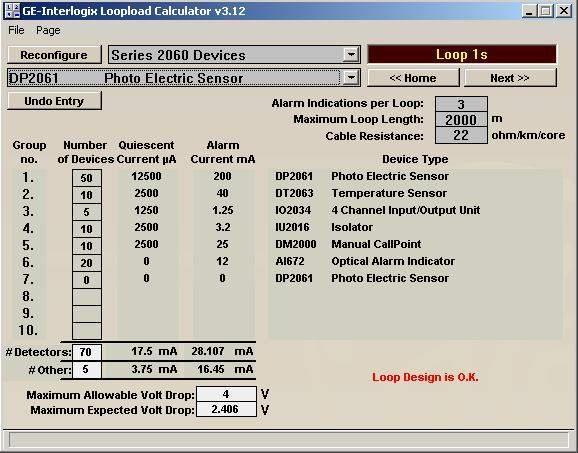The height and width of the screenshot is (453, 578).
Task: Click the AI672 Optical Alarm Indicator entry
Action: pyautogui.click(x=365, y=261)
